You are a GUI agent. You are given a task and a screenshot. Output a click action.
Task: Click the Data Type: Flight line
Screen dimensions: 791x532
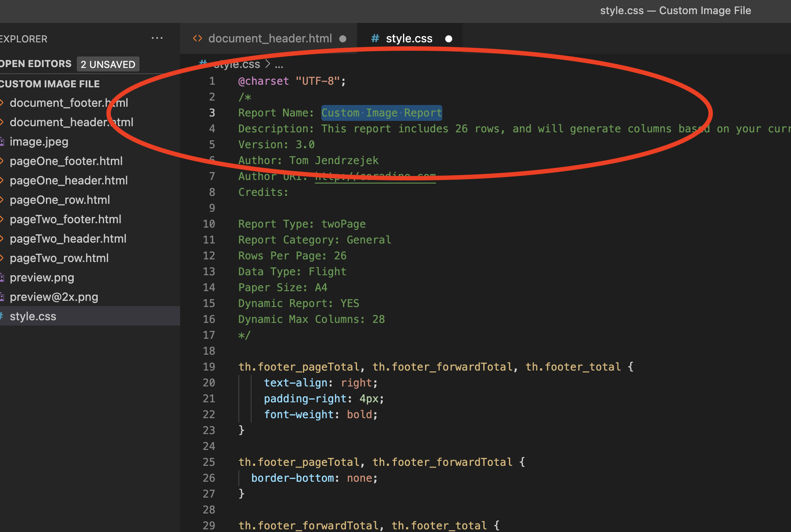292,272
